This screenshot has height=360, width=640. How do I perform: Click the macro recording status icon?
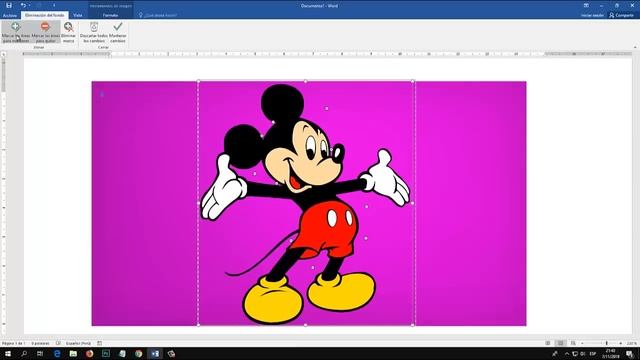pos(100,343)
